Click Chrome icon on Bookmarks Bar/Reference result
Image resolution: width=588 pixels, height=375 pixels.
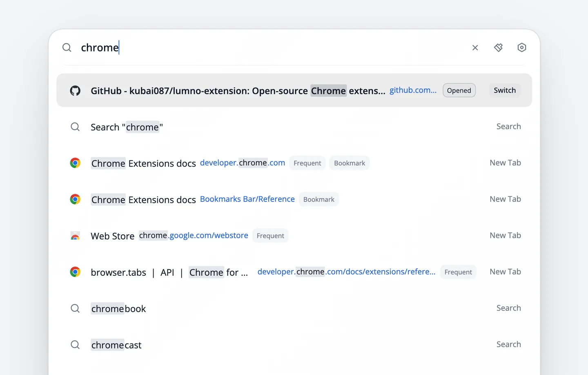(75, 199)
